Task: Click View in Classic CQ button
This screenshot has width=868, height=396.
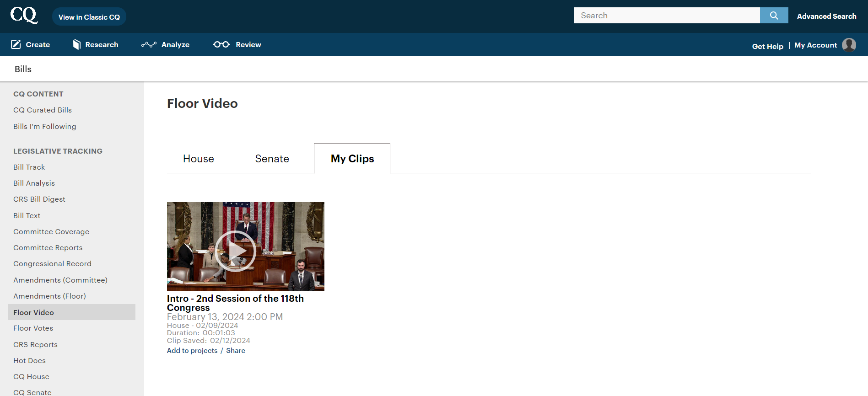Action: (x=89, y=17)
